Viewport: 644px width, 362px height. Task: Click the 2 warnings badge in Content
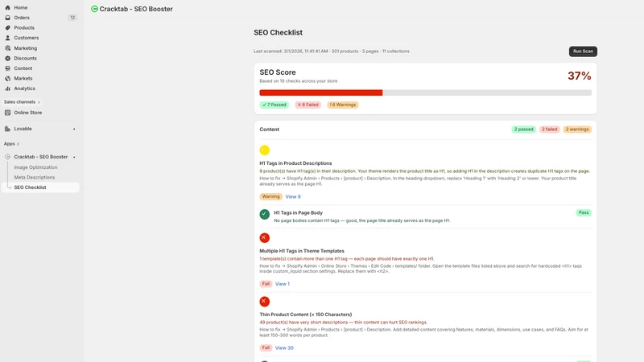tap(577, 130)
